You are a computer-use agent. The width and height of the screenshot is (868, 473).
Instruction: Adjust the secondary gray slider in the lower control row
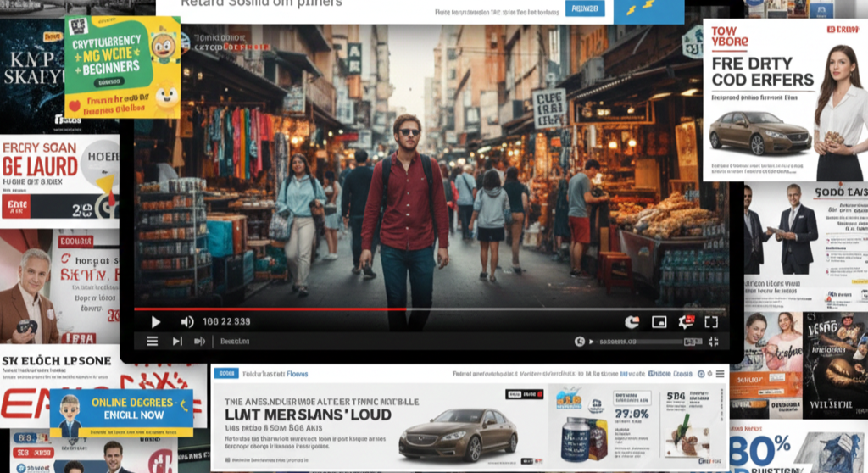pyautogui.click(x=641, y=342)
